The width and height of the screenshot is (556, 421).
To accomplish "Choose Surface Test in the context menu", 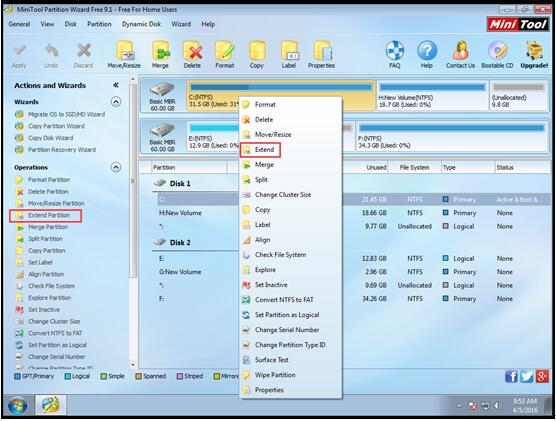I will 272,360.
